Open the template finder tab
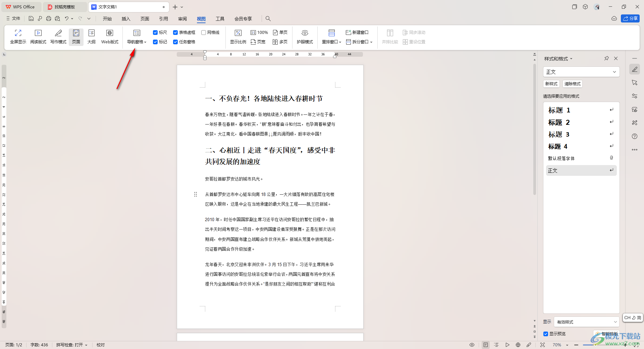 click(x=64, y=7)
